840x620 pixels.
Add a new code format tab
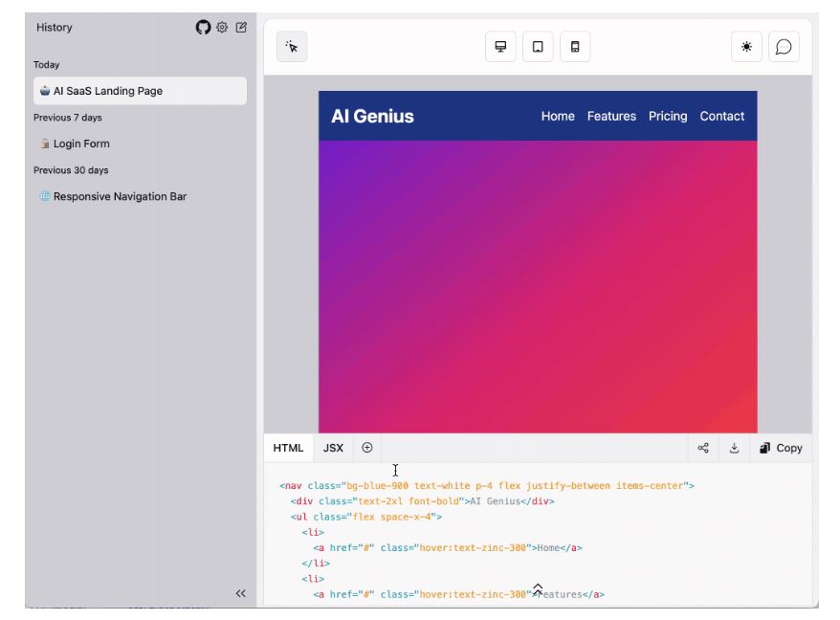pos(366,448)
